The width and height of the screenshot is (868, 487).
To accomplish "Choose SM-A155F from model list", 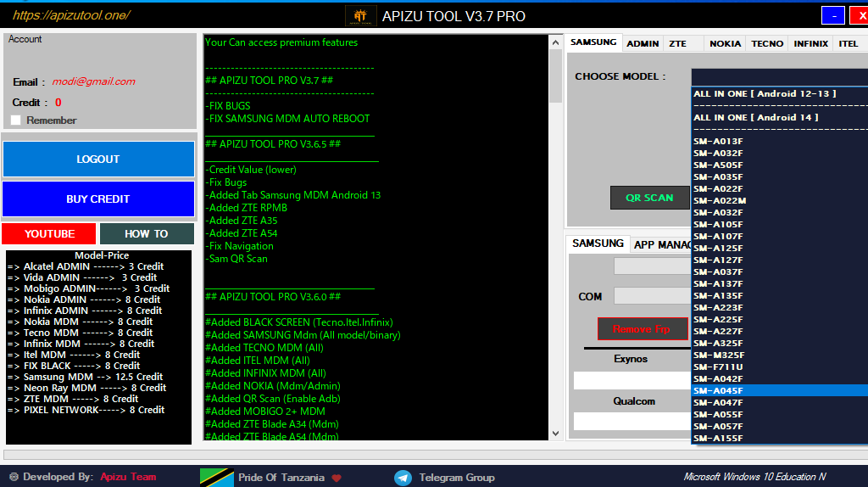I will [780, 439].
